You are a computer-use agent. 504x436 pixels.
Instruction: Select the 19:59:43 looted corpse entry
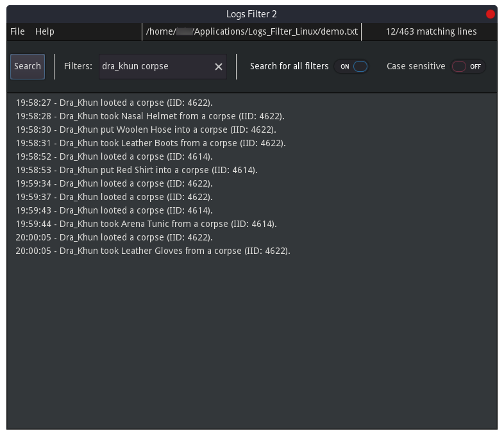114,210
